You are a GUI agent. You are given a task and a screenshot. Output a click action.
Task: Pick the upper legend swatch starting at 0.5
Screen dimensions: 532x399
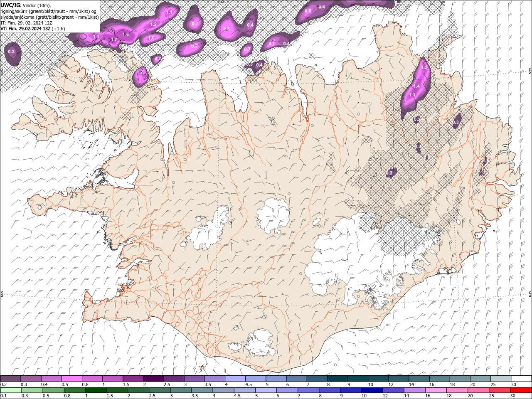pos(72,379)
